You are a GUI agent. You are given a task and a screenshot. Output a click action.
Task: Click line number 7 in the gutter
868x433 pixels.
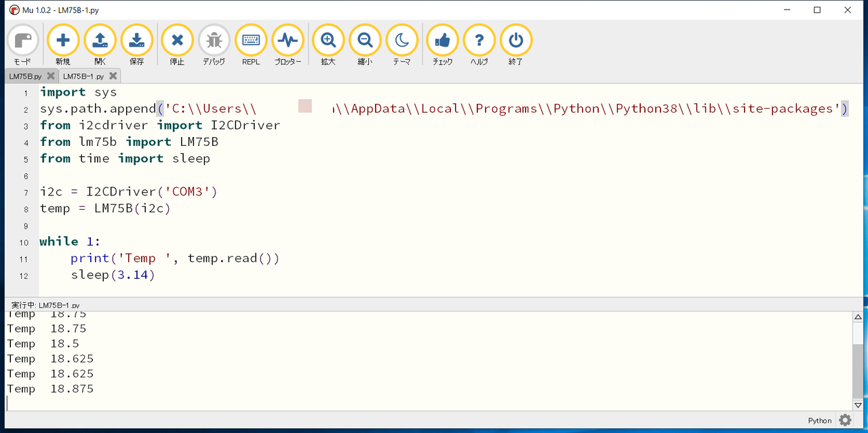point(25,193)
